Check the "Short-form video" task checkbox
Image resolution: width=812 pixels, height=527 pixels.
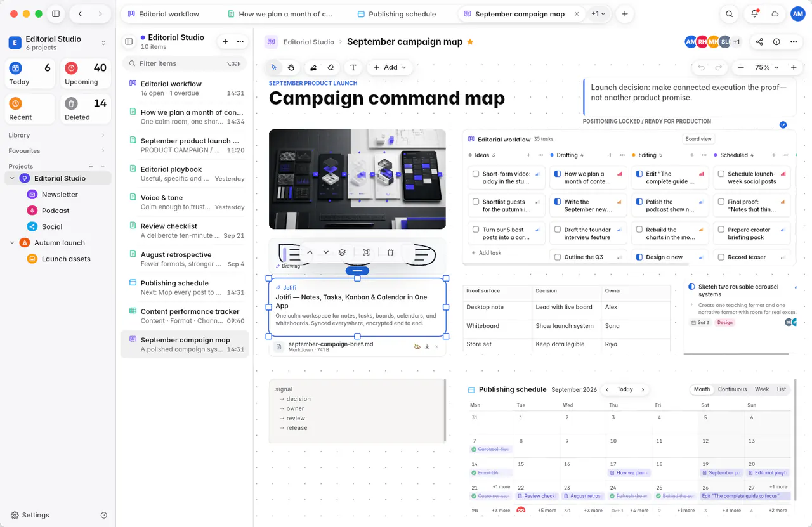[x=476, y=174]
